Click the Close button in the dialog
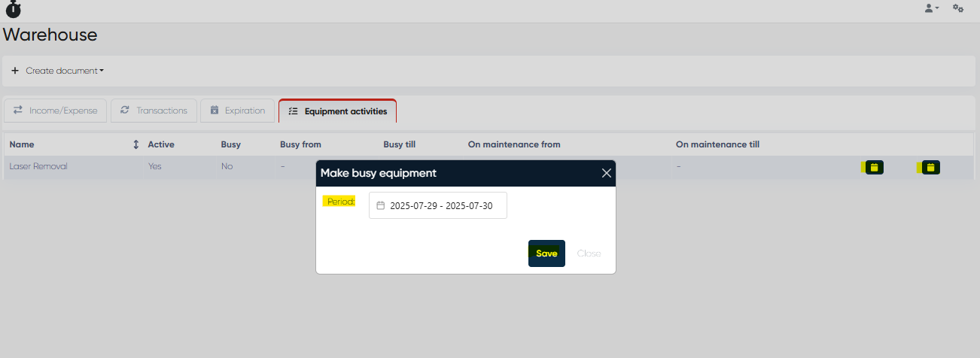Image resolution: width=980 pixels, height=358 pixels. 589,253
